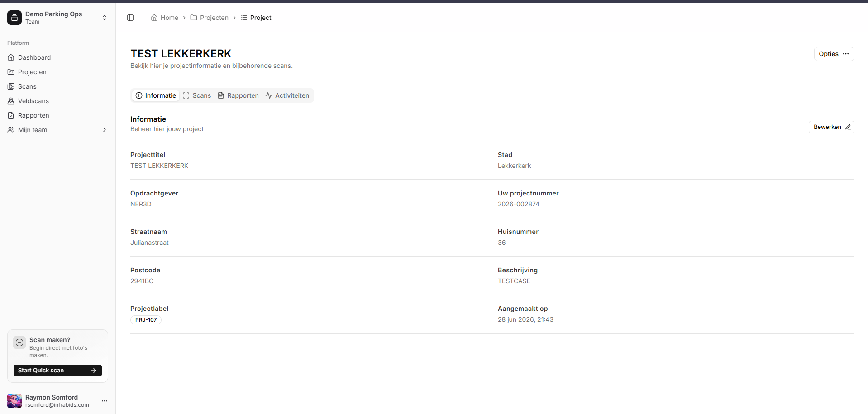Click the Scans tab frame icon
Image resolution: width=868 pixels, height=414 pixels.
click(x=186, y=95)
